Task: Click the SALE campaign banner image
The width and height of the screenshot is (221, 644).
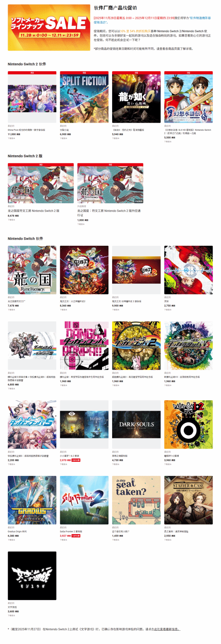Action: click(x=49, y=27)
